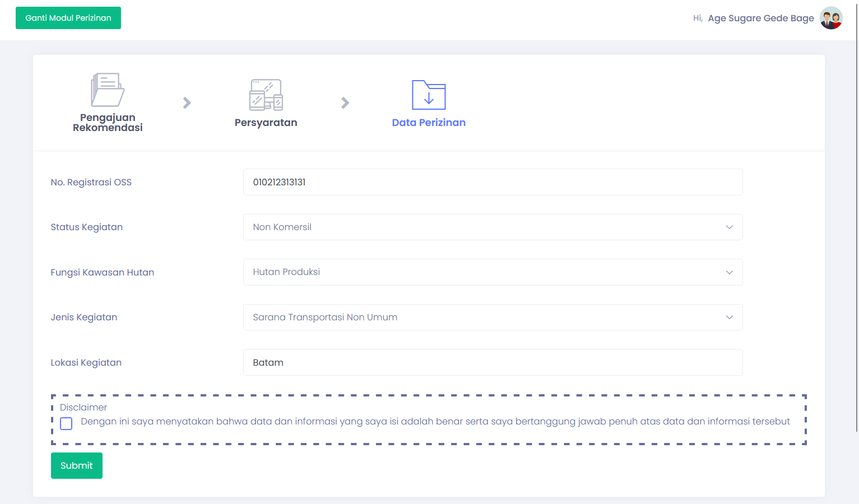Click the user avatar picture

[x=830, y=18]
